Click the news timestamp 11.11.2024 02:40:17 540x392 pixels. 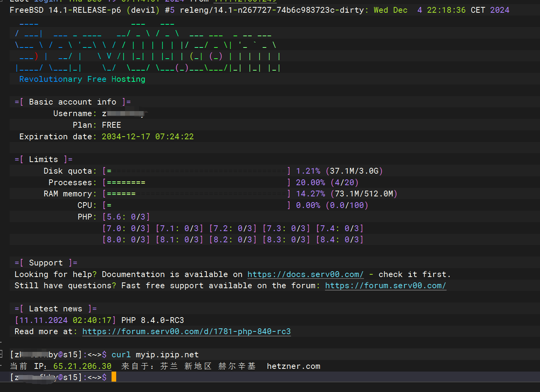click(65, 320)
